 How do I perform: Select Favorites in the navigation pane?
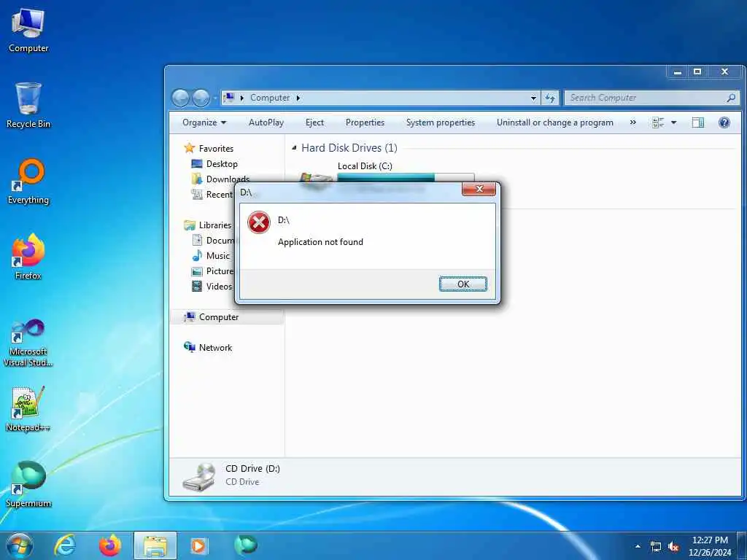[x=216, y=149]
